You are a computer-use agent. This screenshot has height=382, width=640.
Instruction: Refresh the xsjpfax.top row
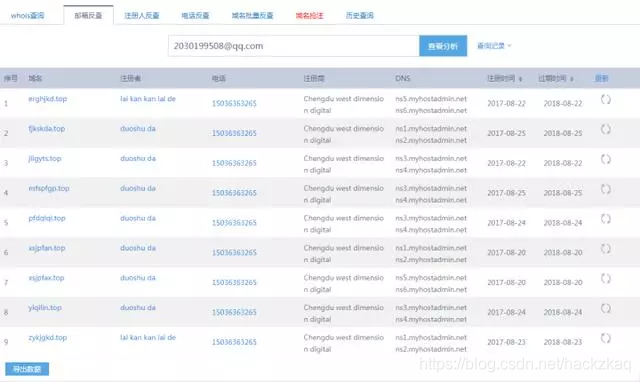coord(606,278)
